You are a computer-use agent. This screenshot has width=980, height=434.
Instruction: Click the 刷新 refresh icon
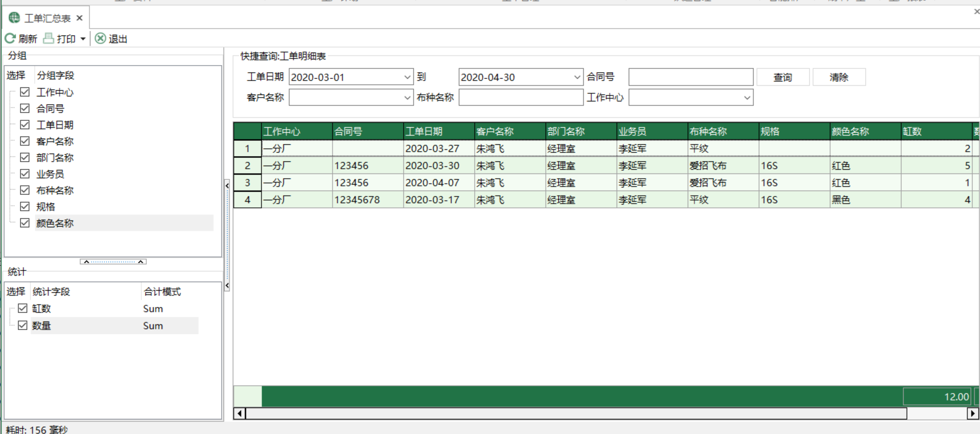(x=10, y=38)
